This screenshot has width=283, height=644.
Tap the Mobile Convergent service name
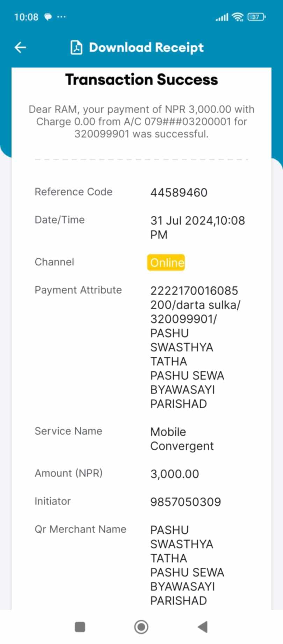[x=182, y=439]
